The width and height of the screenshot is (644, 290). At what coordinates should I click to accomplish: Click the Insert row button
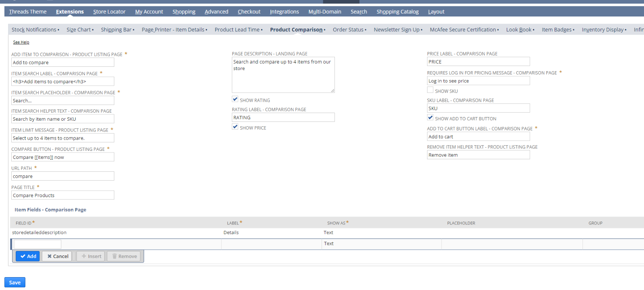coord(91,256)
